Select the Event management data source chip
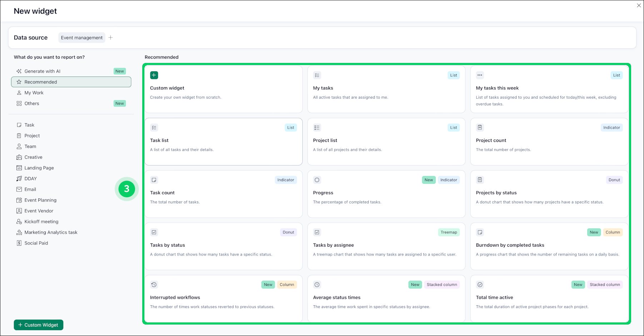The image size is (644, 336). (81, 37)
